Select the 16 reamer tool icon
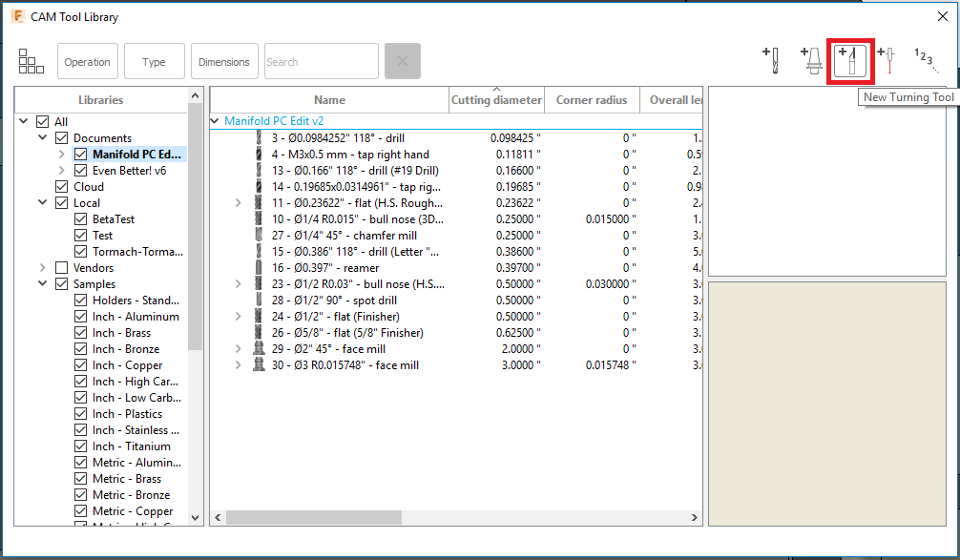The width and height of the screenshot is (960, 560). (259, 268)
